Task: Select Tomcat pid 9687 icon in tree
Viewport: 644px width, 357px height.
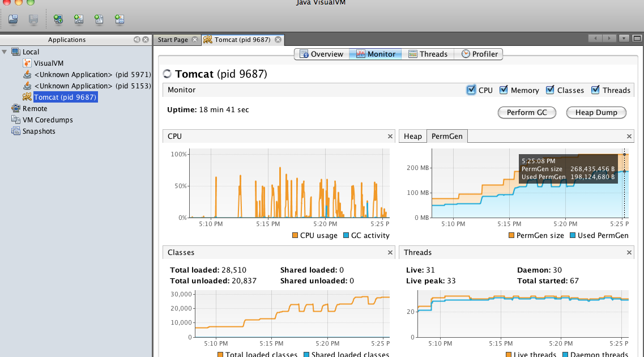Action: tap(27, 97)
